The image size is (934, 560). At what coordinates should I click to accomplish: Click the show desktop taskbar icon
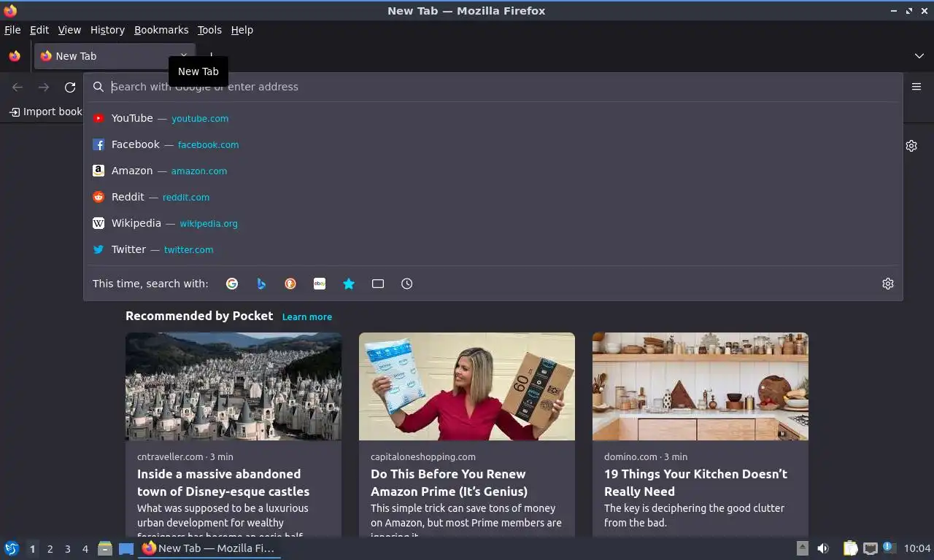tap(126, 548)
